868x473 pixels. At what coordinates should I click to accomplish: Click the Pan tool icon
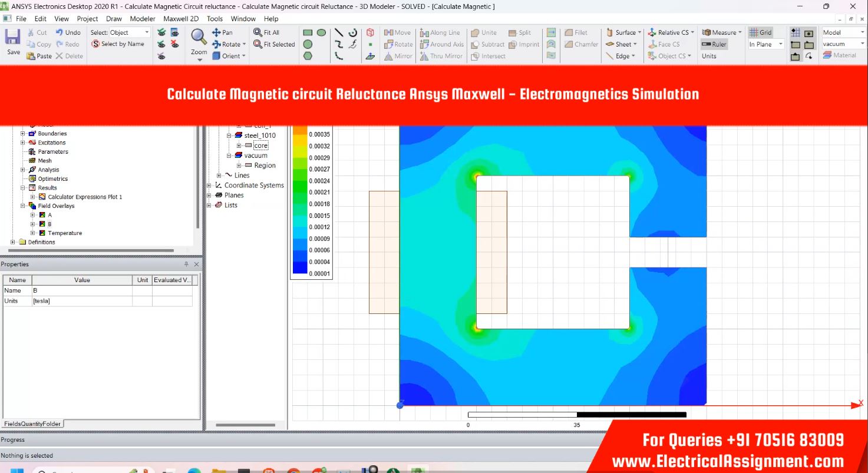(x=216, y=32)
